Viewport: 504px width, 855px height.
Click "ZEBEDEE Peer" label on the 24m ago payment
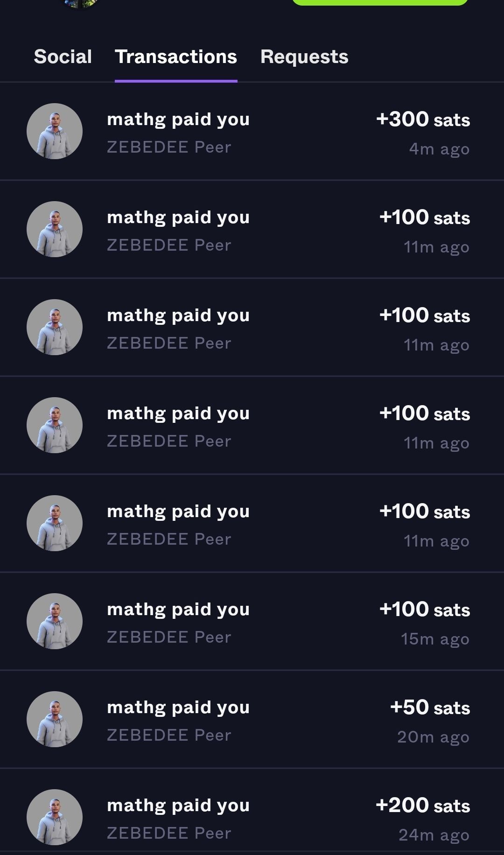(x=169, y=834)
